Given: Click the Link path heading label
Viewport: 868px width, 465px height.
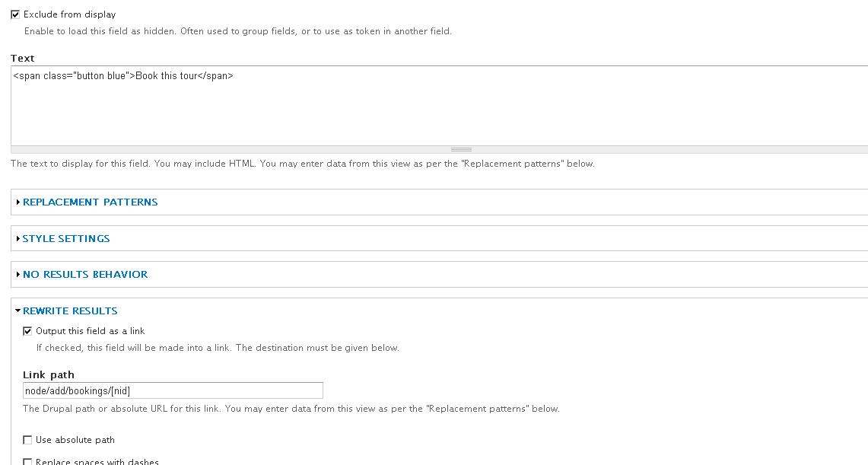Looking at the screenshot, I should coord(49,374).
